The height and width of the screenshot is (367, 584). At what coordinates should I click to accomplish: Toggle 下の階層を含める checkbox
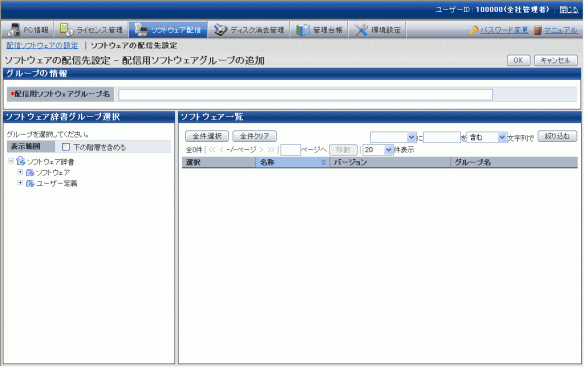[x=66, y=147]
